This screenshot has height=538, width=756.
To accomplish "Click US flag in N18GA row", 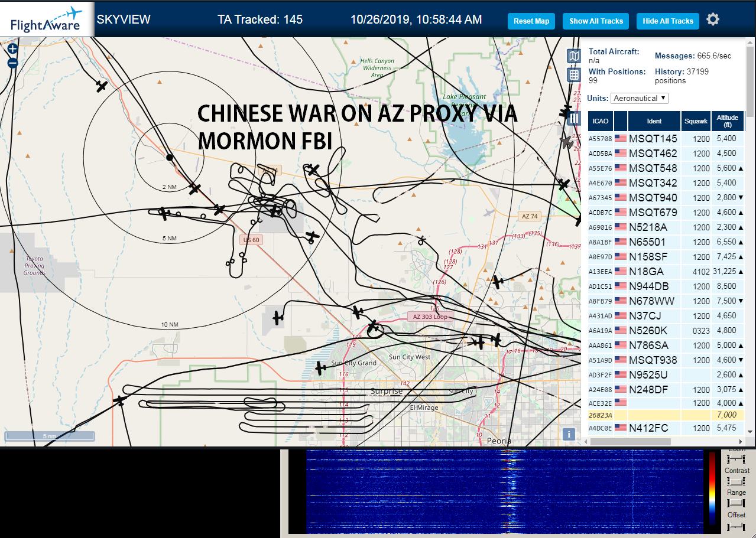I will pos(621,272).
